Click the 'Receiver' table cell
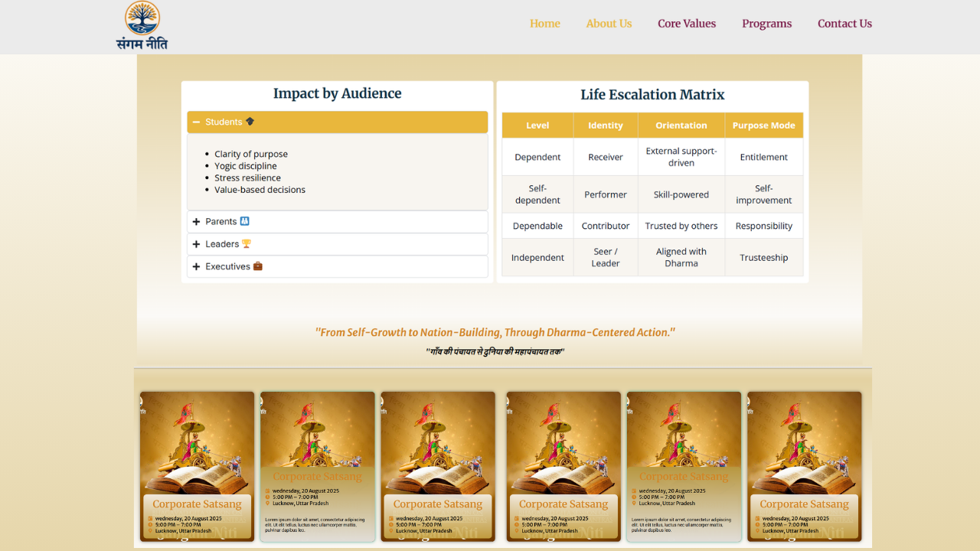The image size is (980, 551). (x=606, y=157)
